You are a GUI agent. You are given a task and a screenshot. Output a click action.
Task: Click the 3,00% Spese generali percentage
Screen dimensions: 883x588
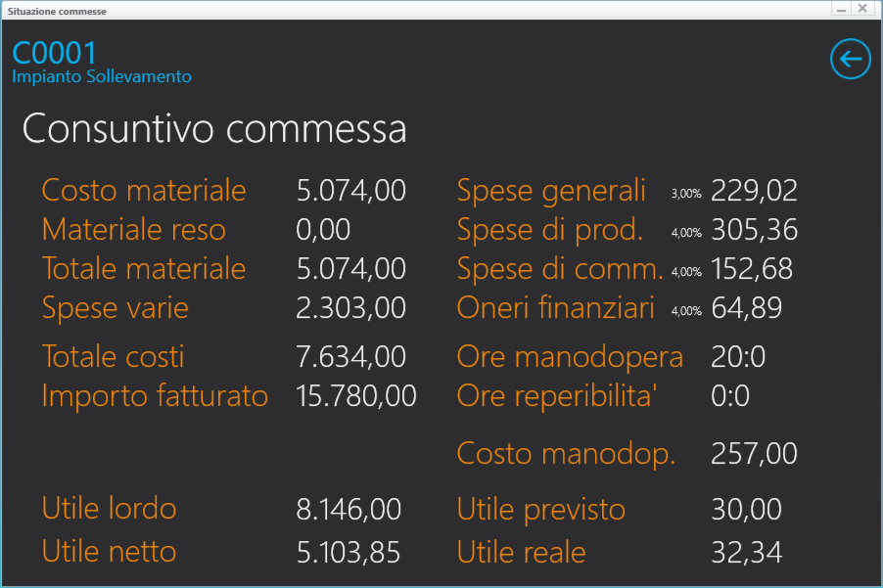[686, 194]
